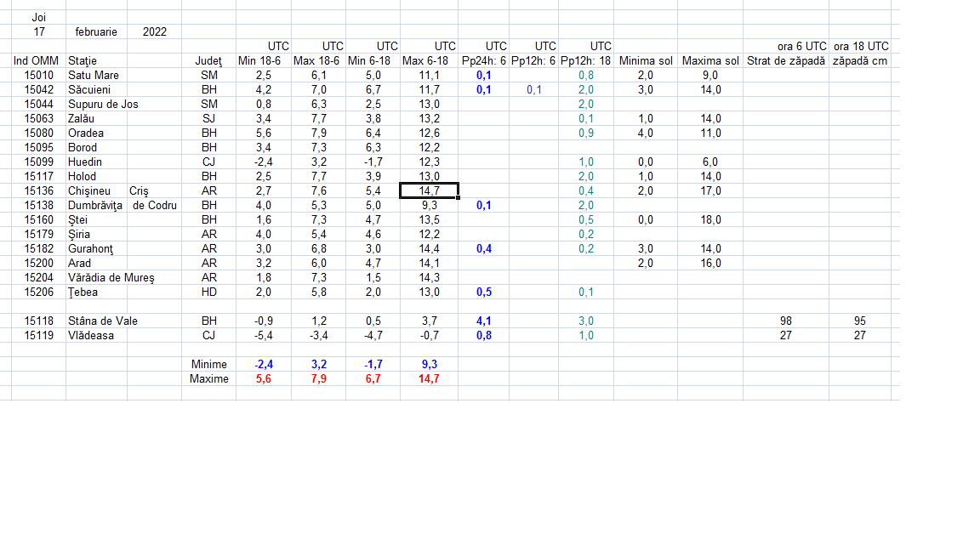The height and width of the screenshot is (551, 980).
Task: Click the Strat de zăpadă header cell
Action: coord(786,60)
